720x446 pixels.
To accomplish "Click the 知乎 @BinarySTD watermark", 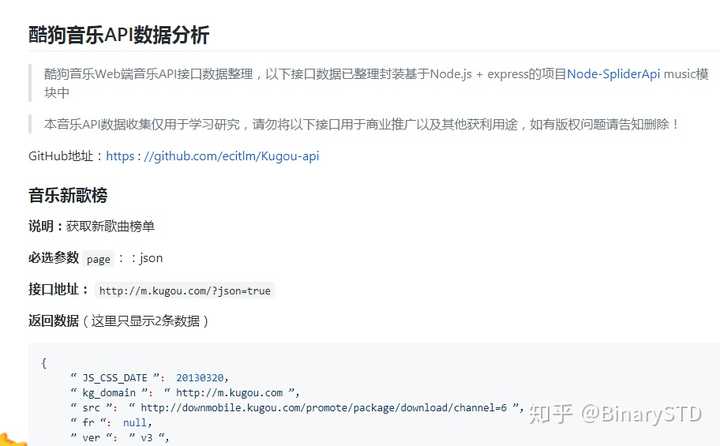I will point(615,414).
